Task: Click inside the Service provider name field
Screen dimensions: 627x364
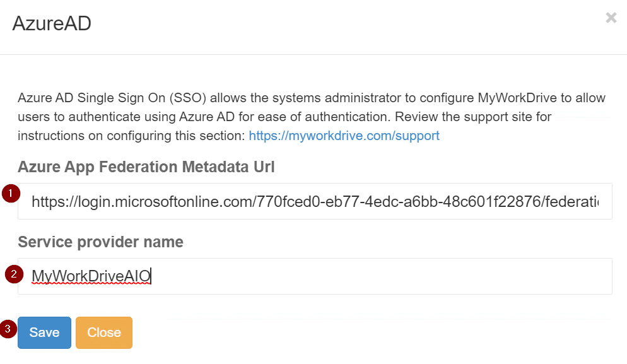Action: [x=315, y=276]
